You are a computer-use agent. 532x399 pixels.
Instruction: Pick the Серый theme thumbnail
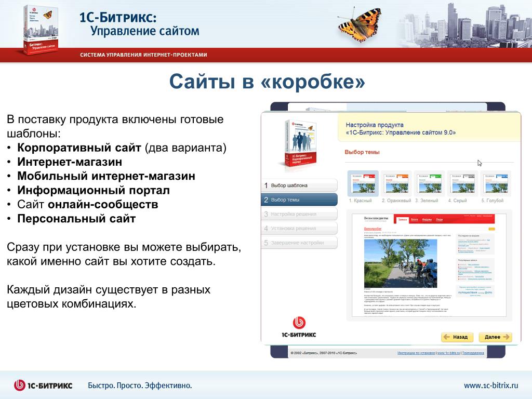pyautogui.click(x=462, y=183)
